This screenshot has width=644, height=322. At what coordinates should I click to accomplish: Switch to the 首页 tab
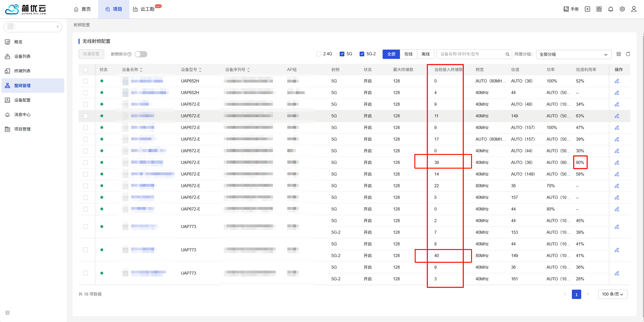point(83,9)
